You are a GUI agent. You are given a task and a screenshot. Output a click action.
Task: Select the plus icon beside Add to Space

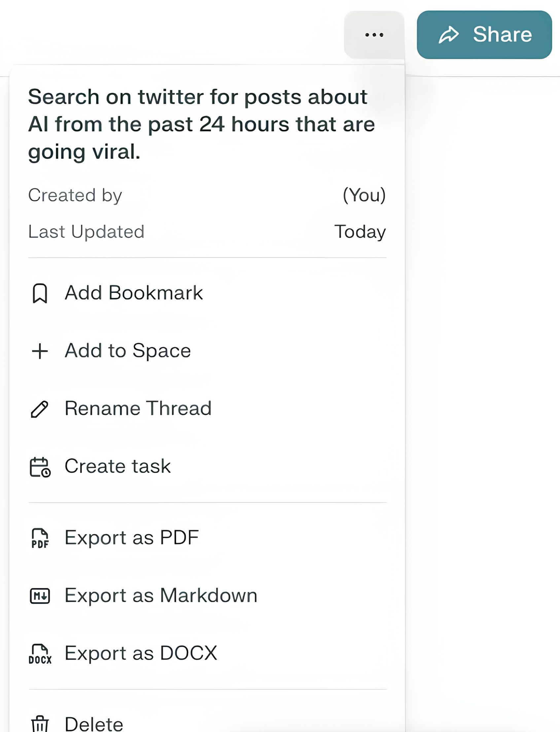[40, 351]
